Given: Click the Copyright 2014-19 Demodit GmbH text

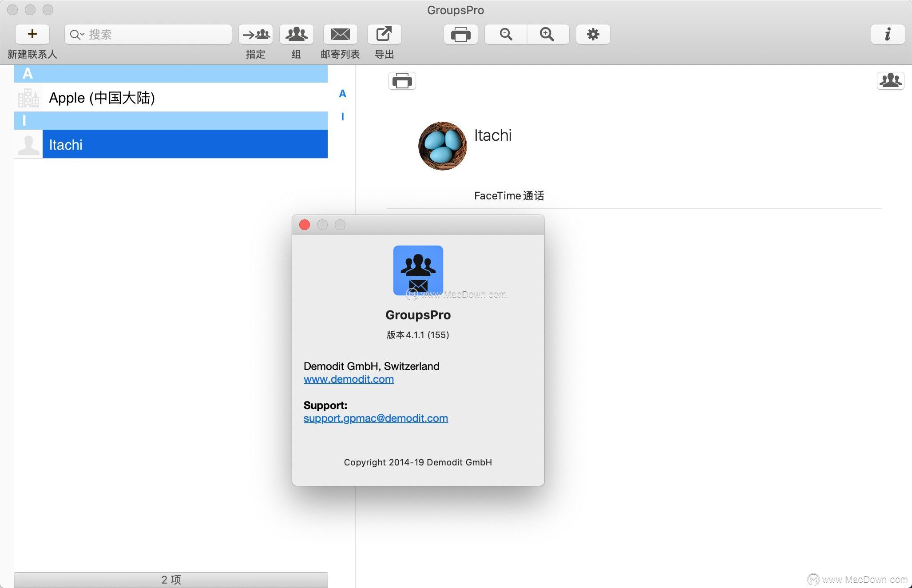Looking at the screenshot, I should (x=418, y=462).
